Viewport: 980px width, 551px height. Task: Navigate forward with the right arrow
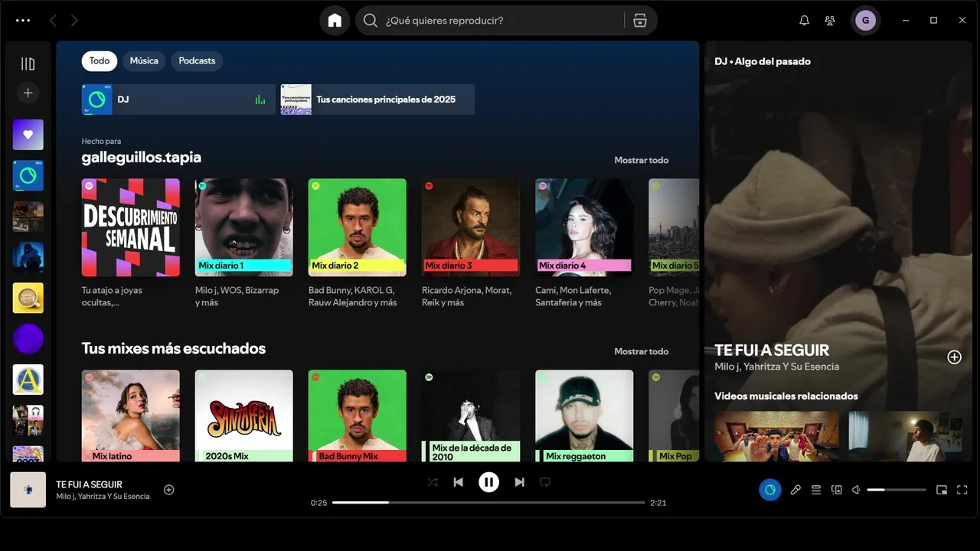click(74, 21)
